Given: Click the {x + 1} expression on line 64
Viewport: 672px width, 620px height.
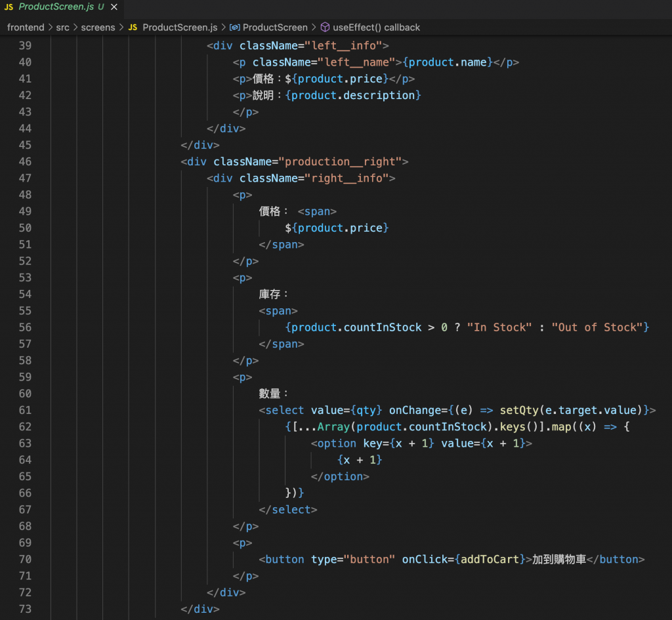Looking at the screenshot, I should pos(360,460).
